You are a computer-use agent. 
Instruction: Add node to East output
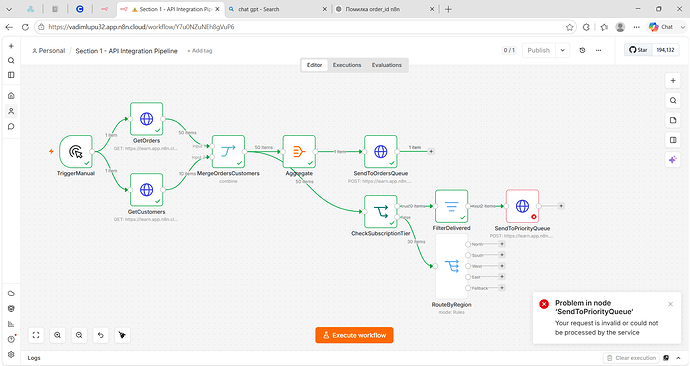tap(502, 277)
